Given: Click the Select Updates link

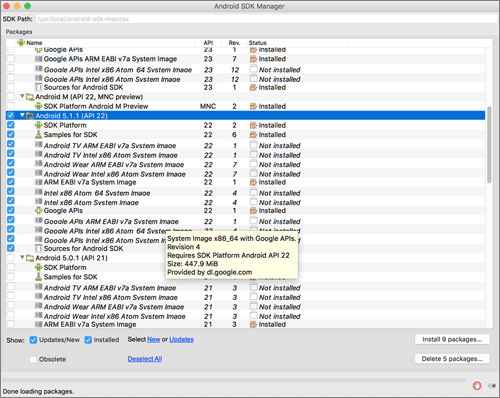Looking at the screenshot, I should point(181,339).
